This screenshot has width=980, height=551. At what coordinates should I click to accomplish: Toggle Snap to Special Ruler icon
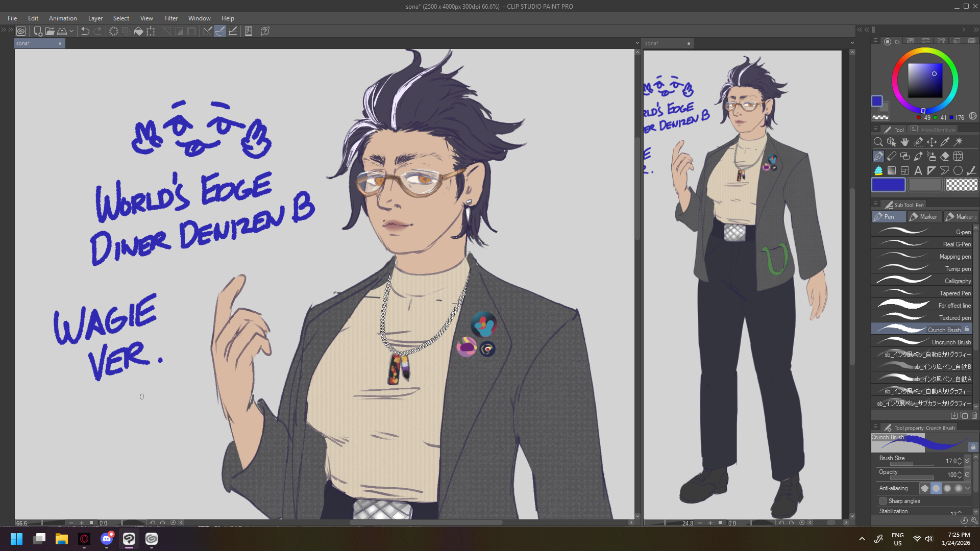220,31
